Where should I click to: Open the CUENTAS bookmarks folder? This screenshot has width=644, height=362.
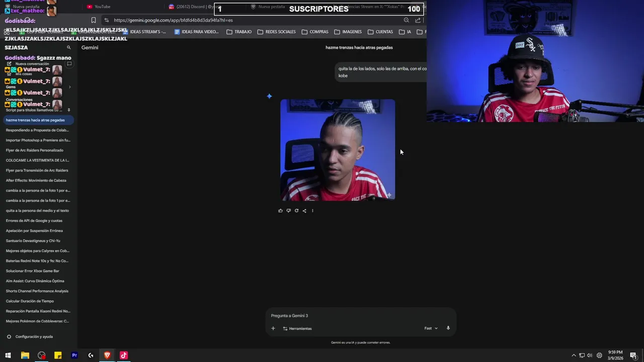point(380,32)
